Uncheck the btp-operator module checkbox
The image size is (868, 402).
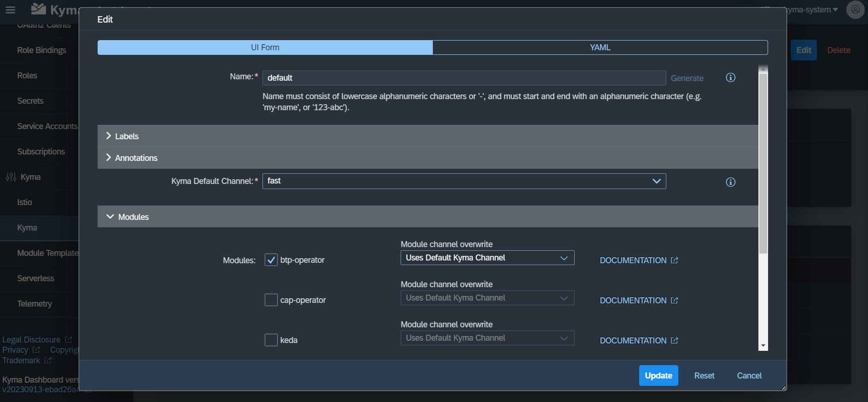[271, 260]
